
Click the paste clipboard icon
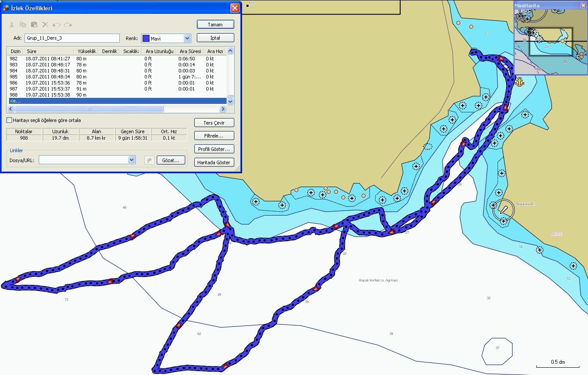(x=34, y=25)
